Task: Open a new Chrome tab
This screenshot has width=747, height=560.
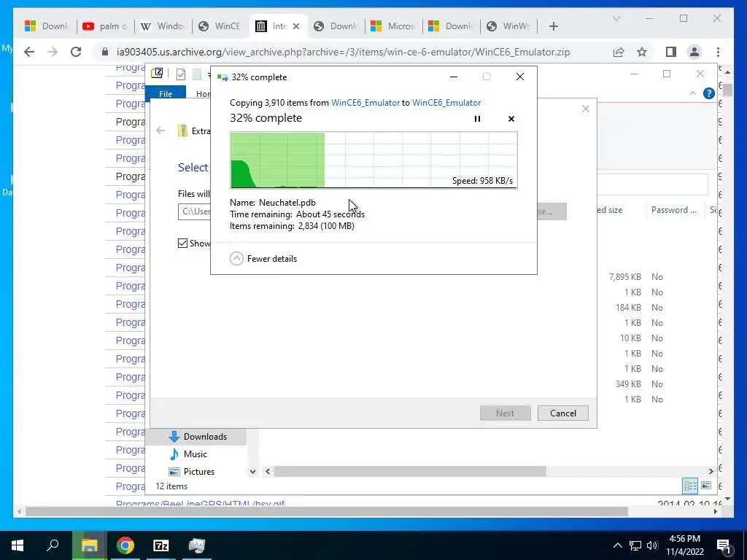Action: point(553,26)
